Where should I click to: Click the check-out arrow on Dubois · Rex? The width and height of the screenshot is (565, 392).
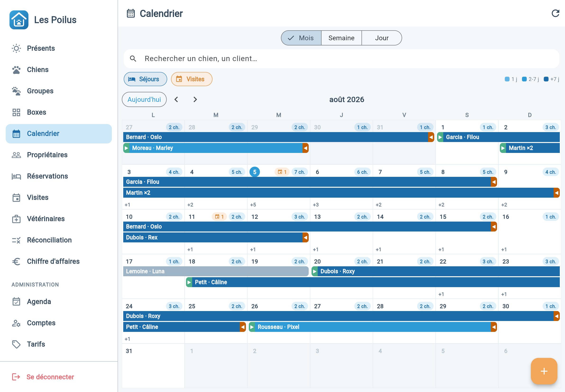305,237
